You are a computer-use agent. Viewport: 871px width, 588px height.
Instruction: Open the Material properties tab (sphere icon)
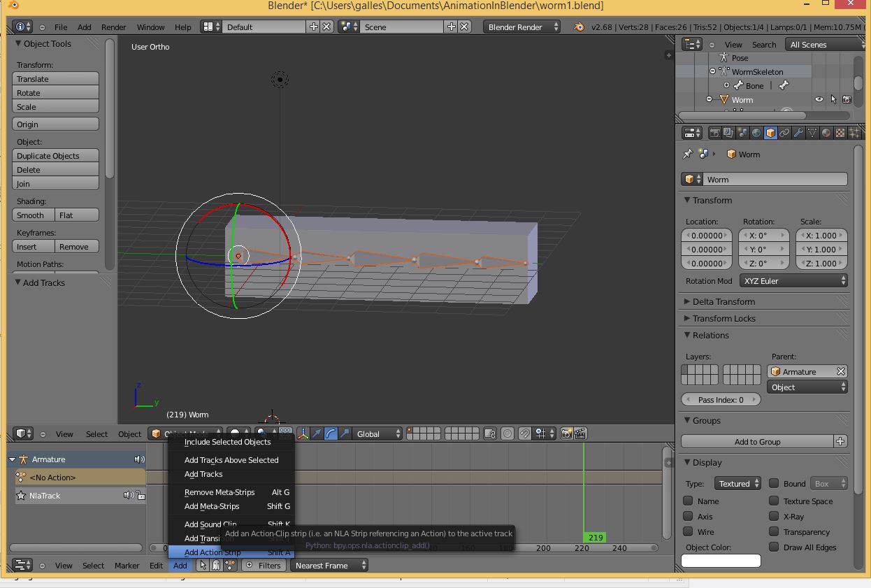[826, 133]
